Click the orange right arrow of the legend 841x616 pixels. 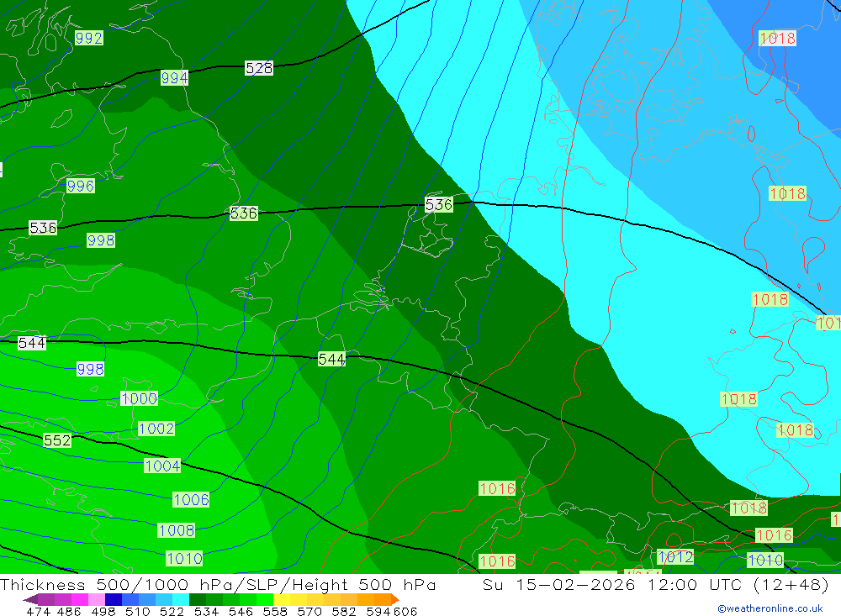point(395,599)
